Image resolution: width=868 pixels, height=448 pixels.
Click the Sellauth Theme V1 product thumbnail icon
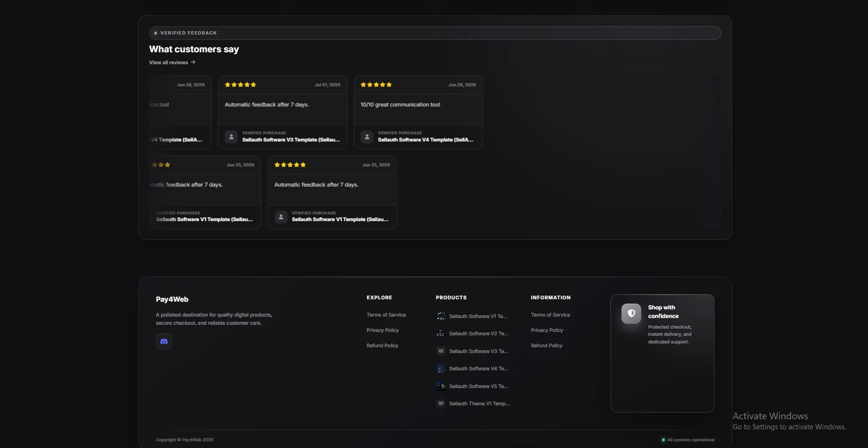441,403
